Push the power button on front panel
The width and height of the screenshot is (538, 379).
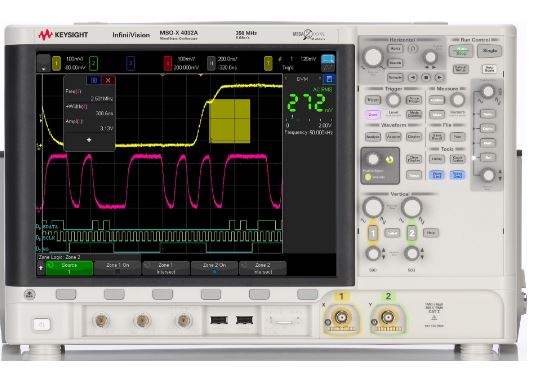click(x=42, y=324)
